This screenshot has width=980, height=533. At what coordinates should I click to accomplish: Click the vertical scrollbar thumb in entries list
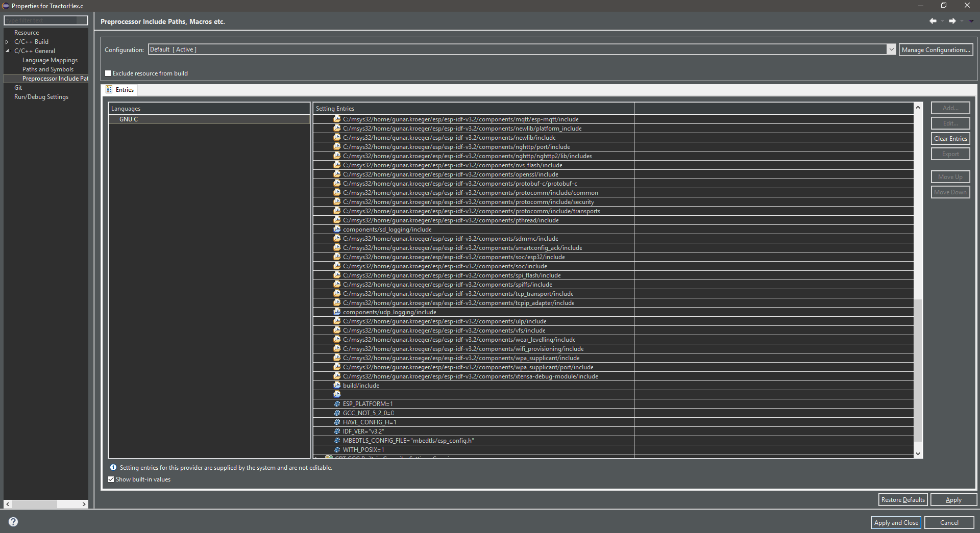918,371
